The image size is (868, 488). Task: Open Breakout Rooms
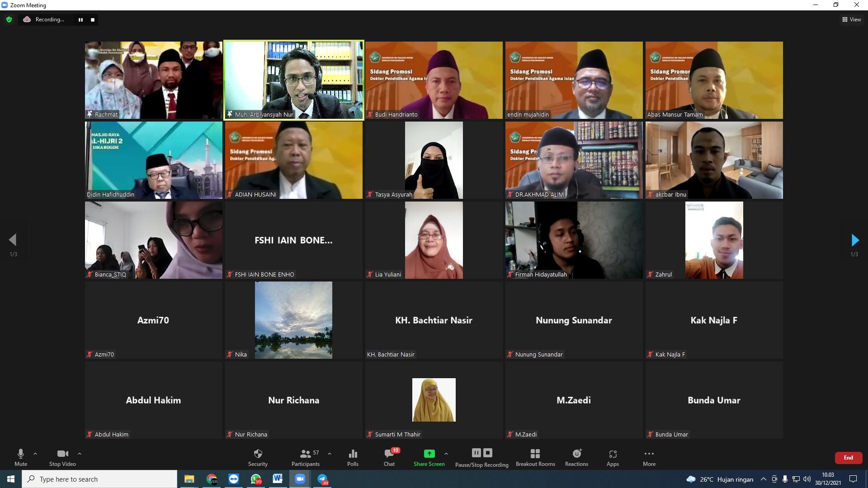pyautogui.click(x=535, y=454)
